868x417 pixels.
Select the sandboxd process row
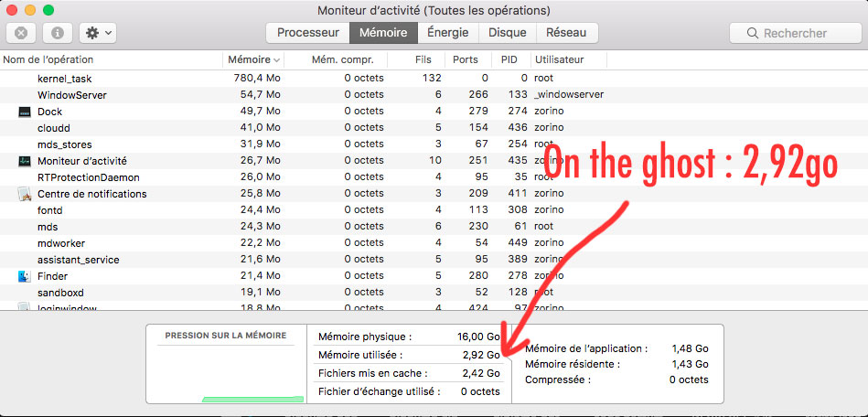pyautogui.click(x=434, y=293)
